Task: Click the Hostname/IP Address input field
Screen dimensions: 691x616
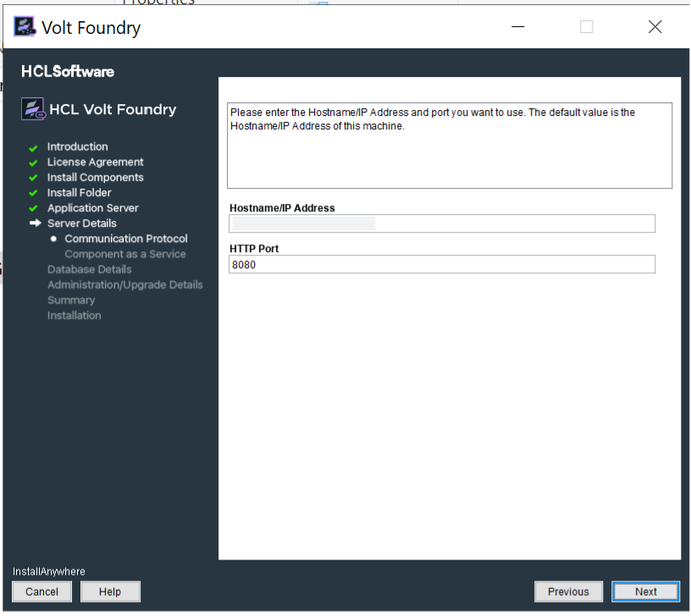Action: (441, 223)
